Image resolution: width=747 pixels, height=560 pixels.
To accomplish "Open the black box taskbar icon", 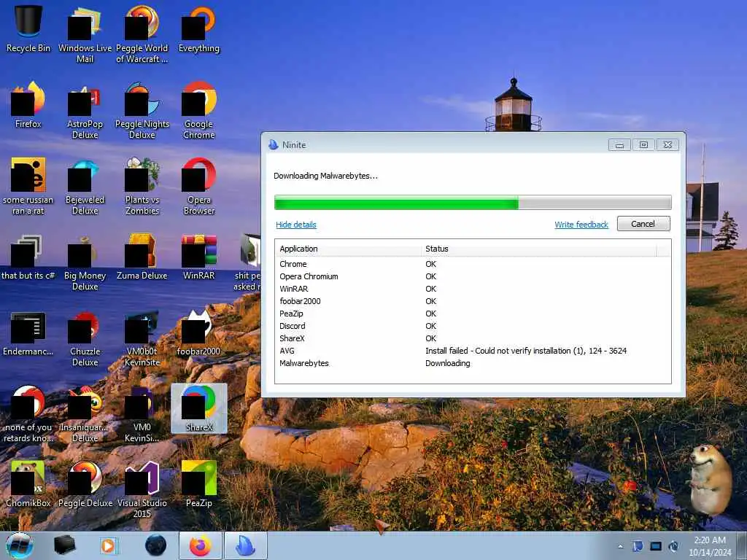I will [64, 545].
